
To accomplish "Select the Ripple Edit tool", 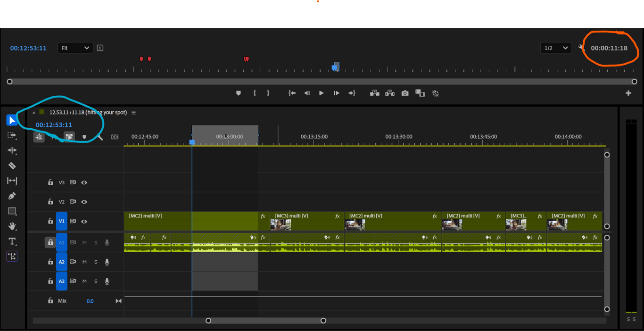I will tap(12, 150).
